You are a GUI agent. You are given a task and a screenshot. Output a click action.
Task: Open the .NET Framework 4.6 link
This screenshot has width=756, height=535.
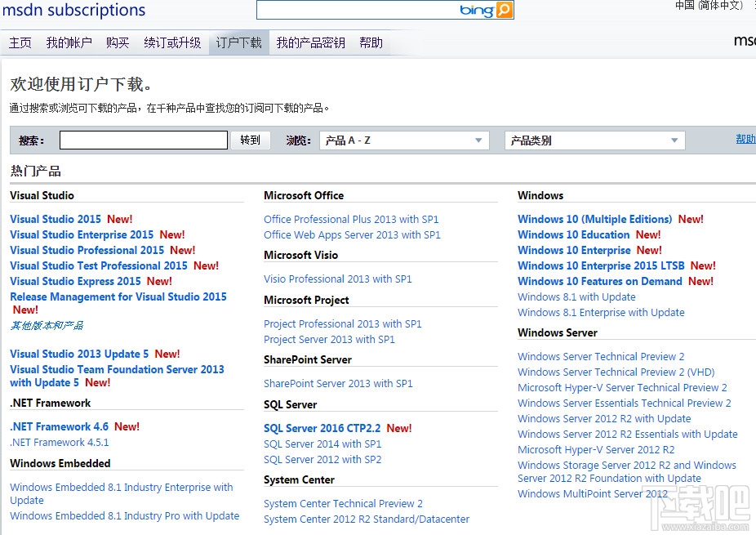[59, 426]
